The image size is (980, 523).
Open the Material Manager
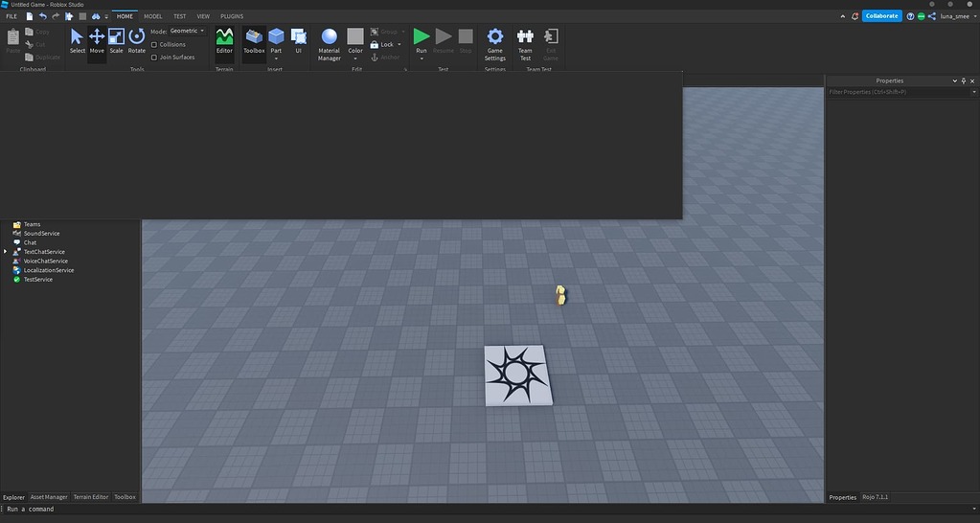point(330,42)
